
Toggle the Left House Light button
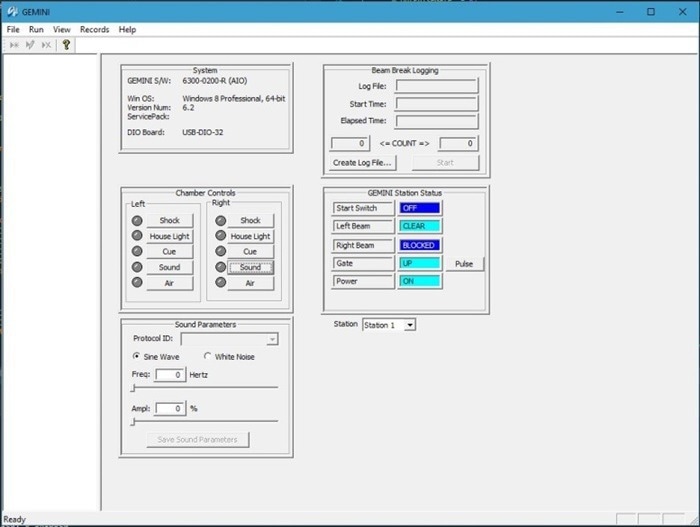coord(169,236)
